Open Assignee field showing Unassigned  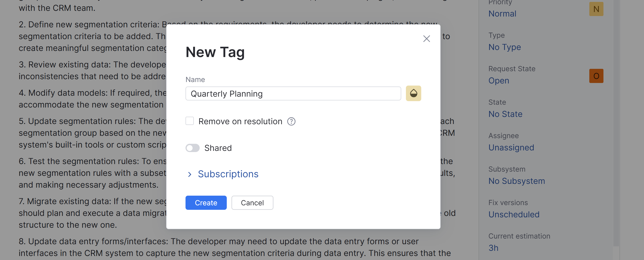click(511, 148)
